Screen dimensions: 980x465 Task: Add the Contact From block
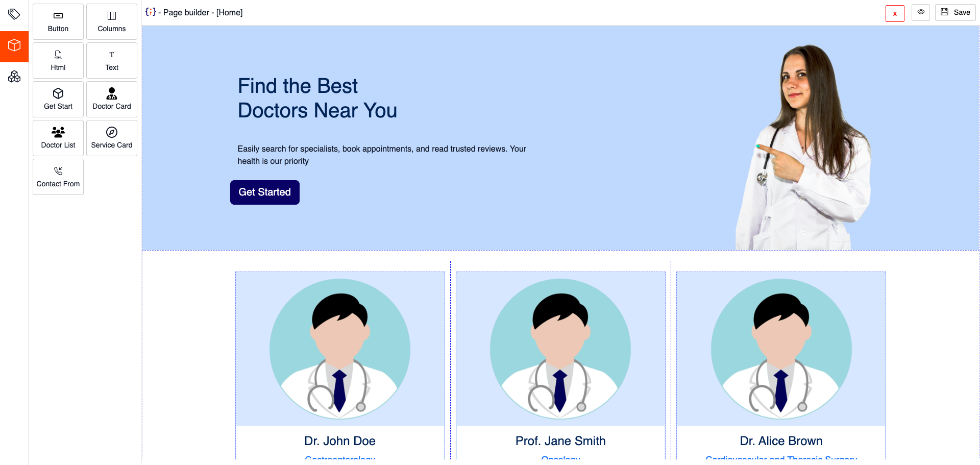click(x=58, y=177)
